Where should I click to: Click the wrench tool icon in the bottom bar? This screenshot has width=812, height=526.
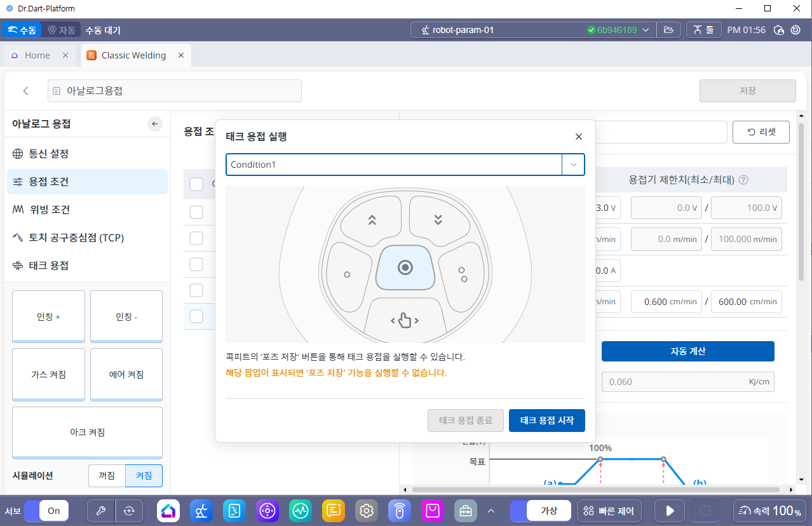pos(100,511)
